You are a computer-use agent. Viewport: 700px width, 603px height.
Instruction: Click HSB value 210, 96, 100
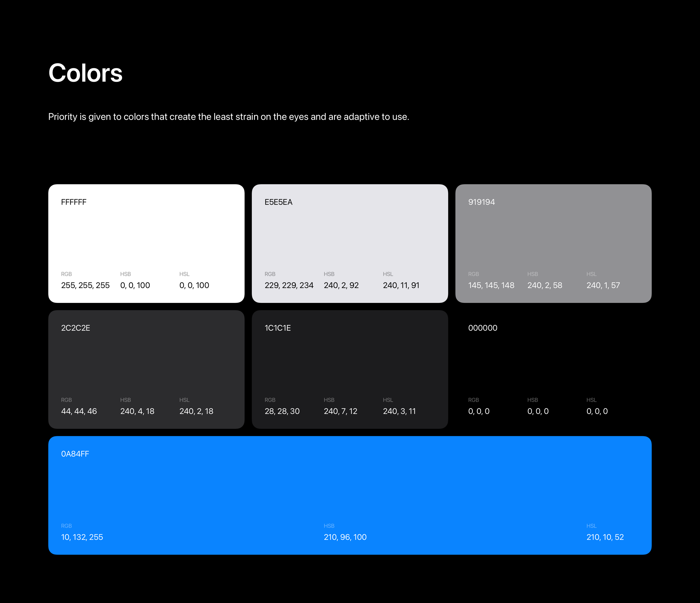point(345,537)
